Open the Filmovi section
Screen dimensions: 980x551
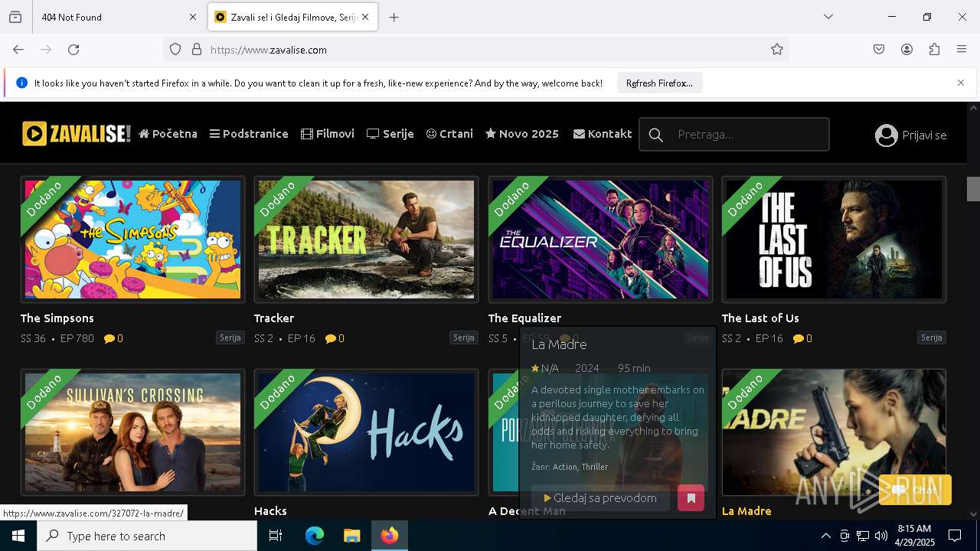(328, 134)
